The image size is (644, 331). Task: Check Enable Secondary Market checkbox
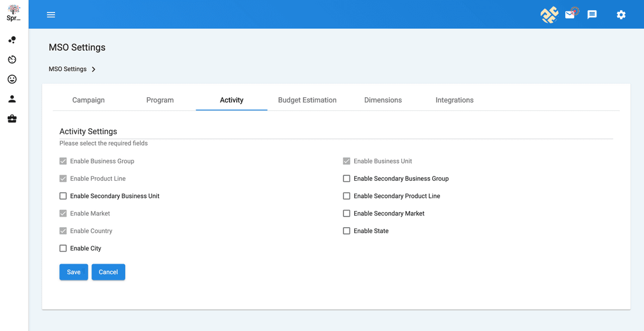[x=346, y=214]
